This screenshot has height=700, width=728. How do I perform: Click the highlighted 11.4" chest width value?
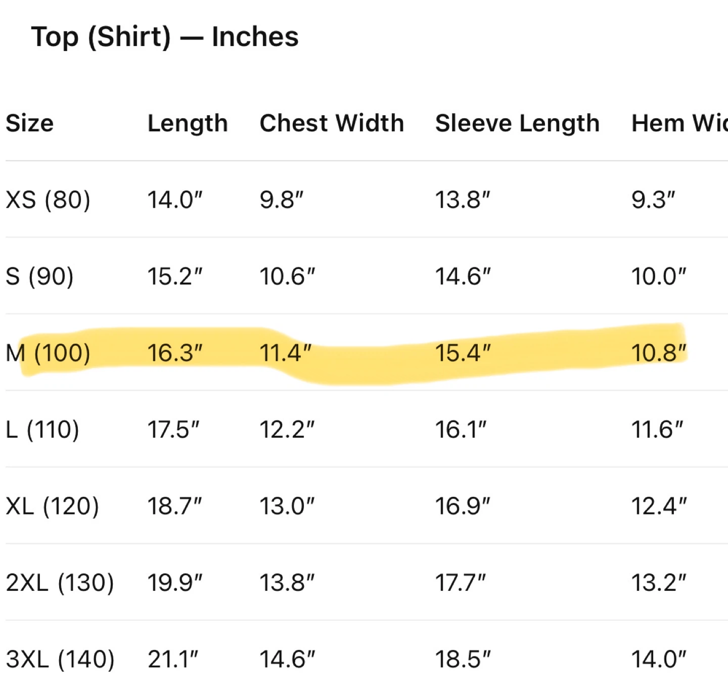click(x=286, y=353)
